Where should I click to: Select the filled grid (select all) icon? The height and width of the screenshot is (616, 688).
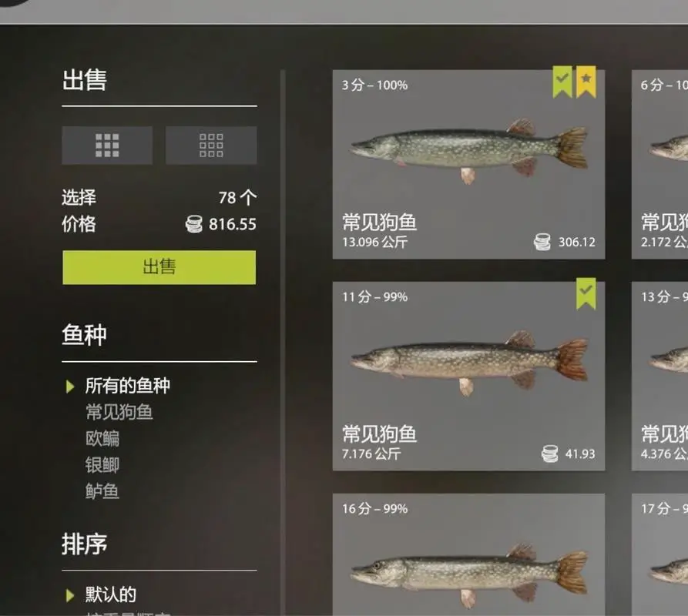[107, 145]
